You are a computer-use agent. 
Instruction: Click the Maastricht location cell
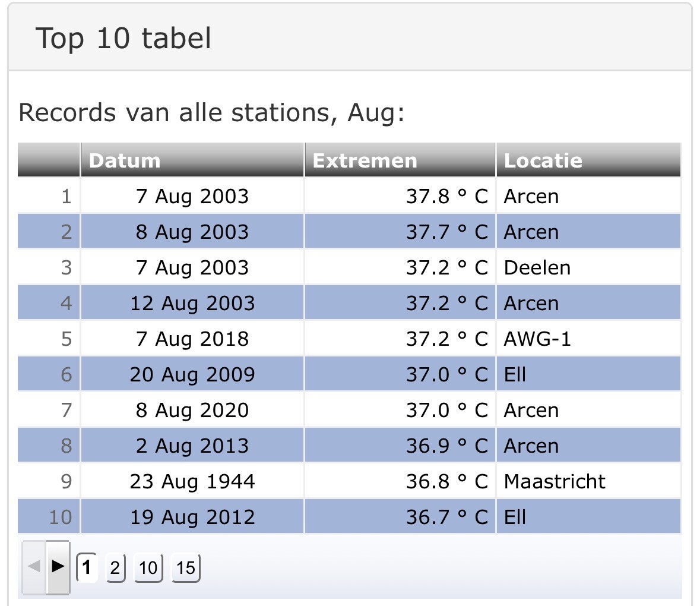[x=589, y=481]
